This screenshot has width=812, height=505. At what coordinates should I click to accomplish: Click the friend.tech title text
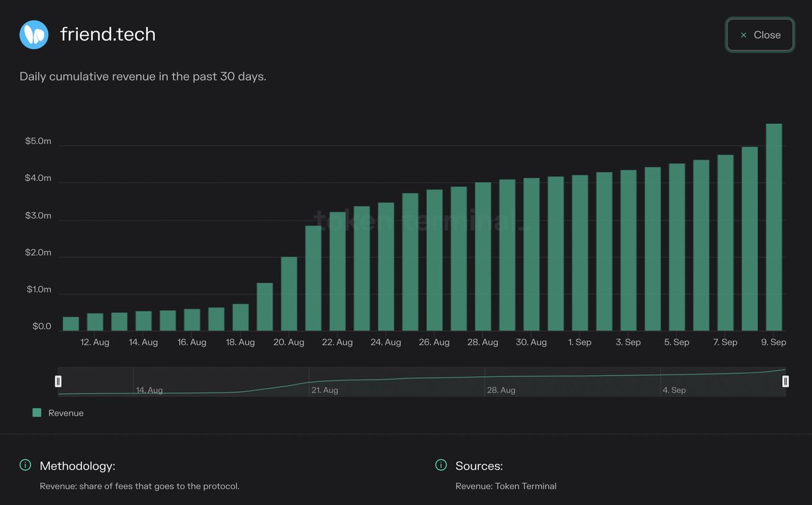click(108, 34)
